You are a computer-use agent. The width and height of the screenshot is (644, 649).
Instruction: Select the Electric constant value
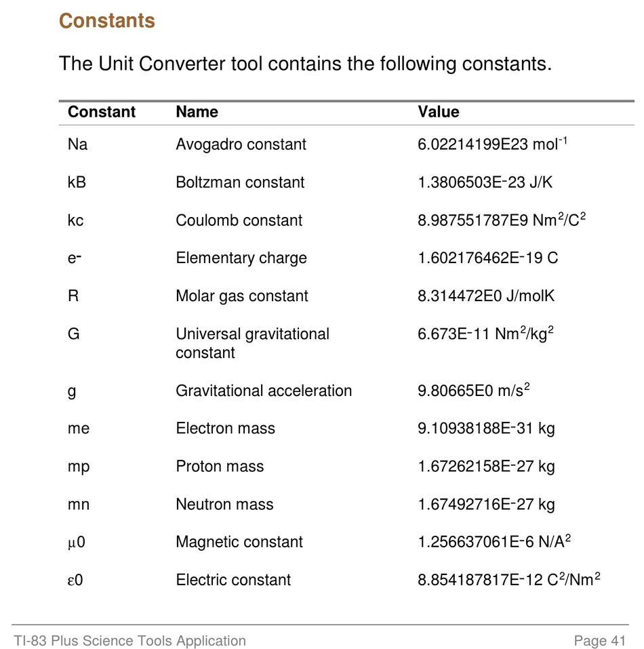(x=508, y=578)
